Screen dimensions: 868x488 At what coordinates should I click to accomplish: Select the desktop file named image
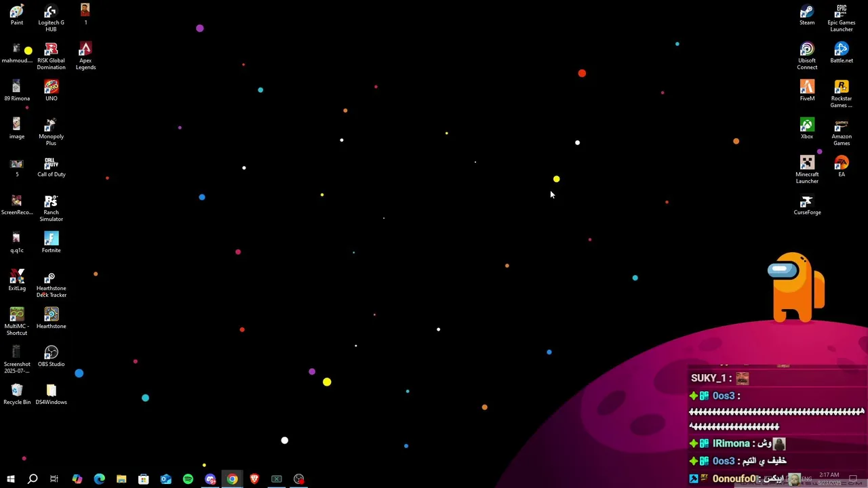[x=17, y=129]
